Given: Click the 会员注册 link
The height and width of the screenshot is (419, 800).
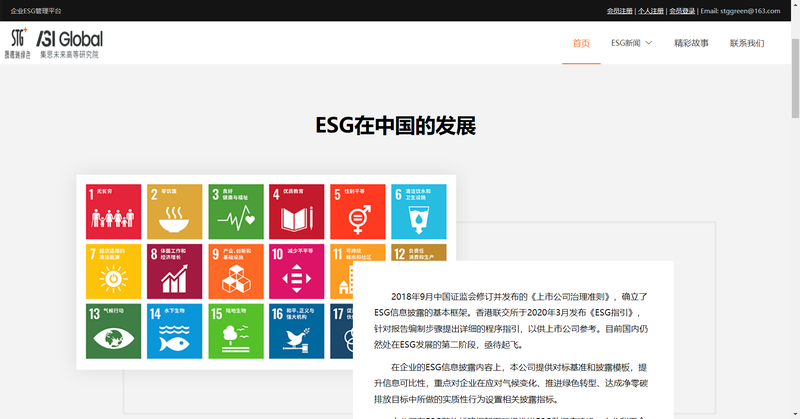Looking at the screenshot, I should pyautogui.click(x=619, y=11).
